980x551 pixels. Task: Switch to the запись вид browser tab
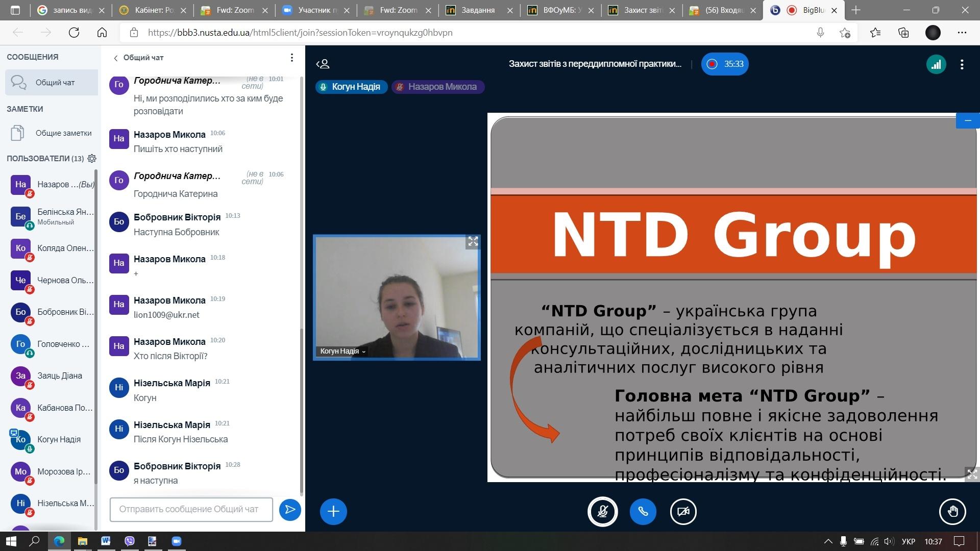click(x=70, y=10)
